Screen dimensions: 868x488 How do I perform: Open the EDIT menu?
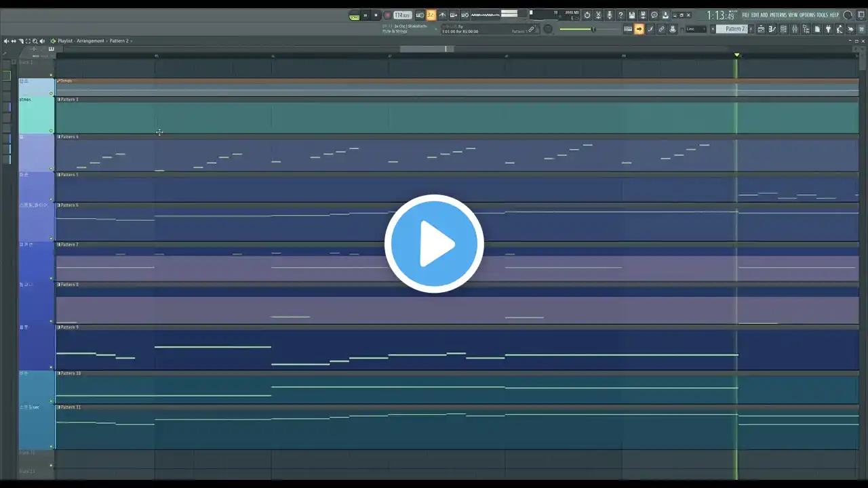[755, 15]
